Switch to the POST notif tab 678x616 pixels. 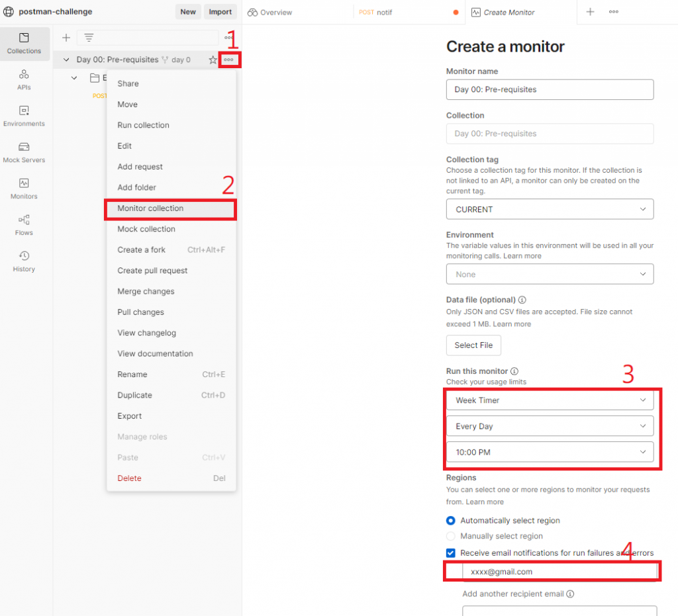click(409, 12)
